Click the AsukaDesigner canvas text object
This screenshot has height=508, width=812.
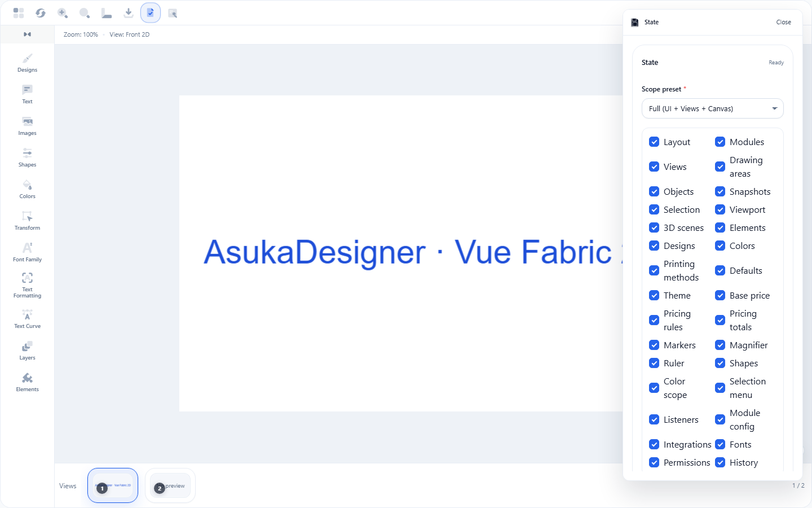(413, 252)
